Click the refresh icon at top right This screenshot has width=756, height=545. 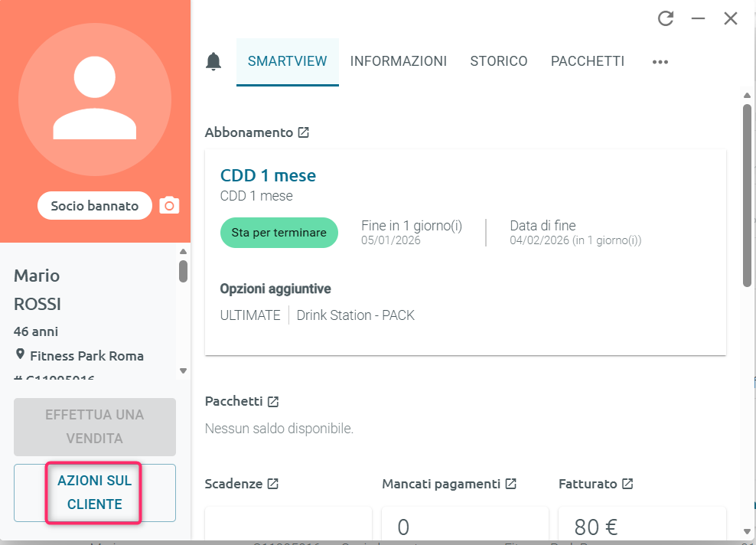[666, 19]
